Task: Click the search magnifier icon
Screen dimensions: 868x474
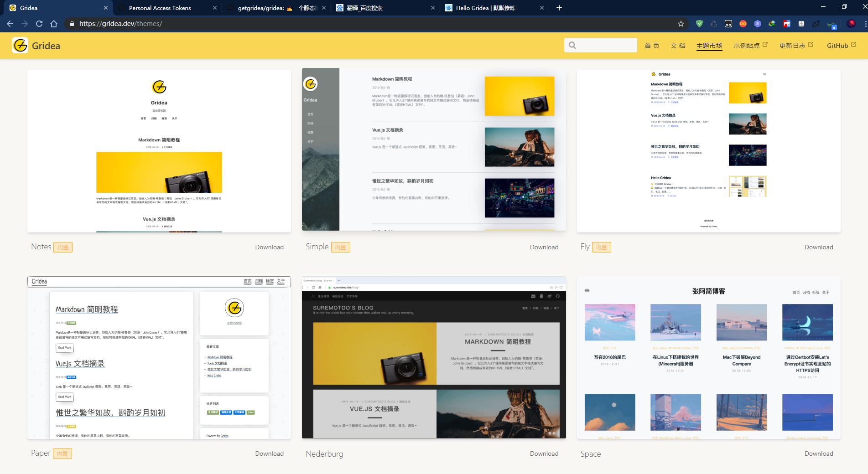Action: 572,45
